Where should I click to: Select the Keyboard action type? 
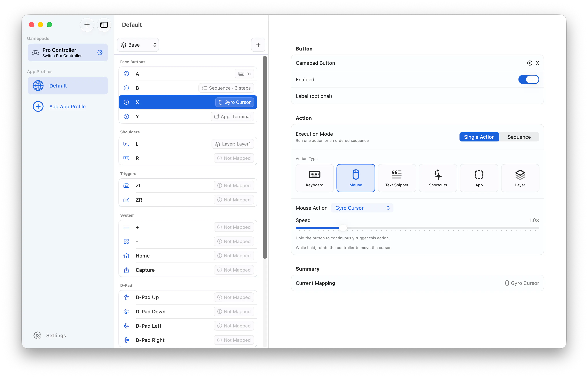tap(314, 178)
